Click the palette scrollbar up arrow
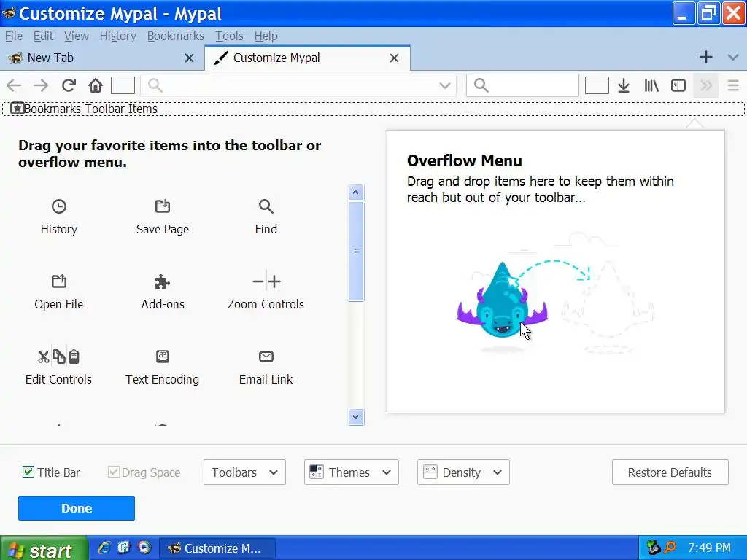 click(356, 192)
